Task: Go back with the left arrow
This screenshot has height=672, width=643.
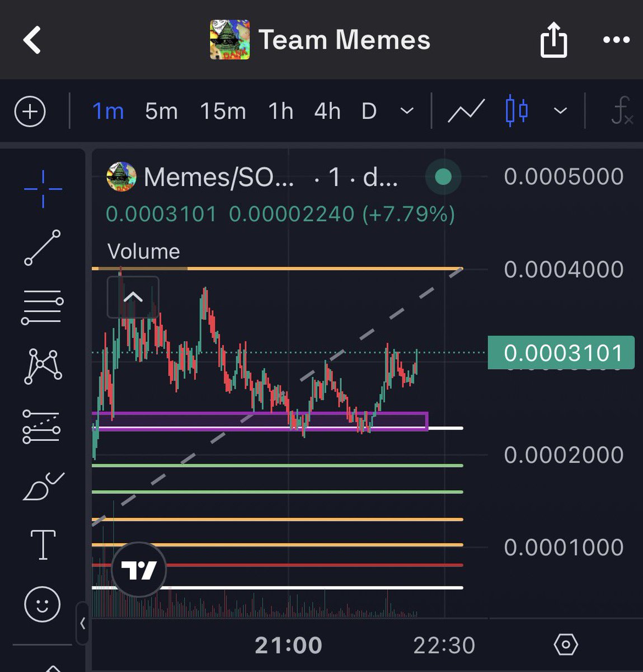Action: coord(32,40)
